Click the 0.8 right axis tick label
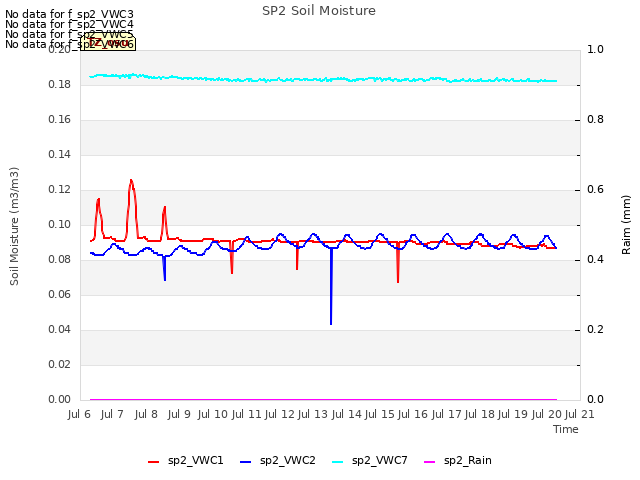This screenshot has height=480, width=640. [x=595, y=120]
